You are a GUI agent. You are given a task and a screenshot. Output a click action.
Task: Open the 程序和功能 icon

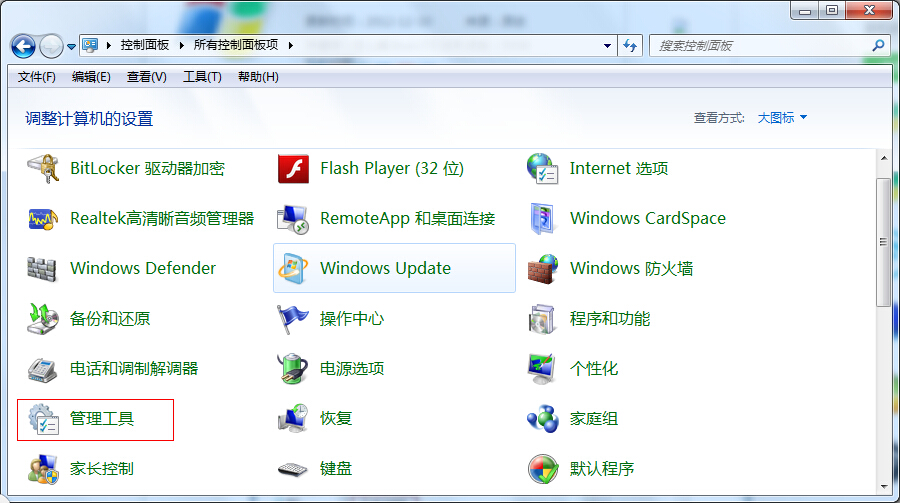coord(542,319)
